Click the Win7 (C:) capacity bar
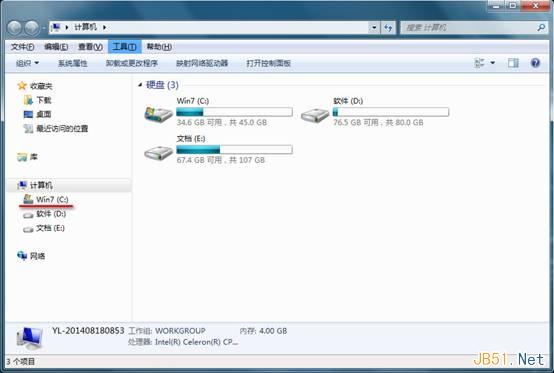This screenshot has height=373, width=554. [234, 112]
